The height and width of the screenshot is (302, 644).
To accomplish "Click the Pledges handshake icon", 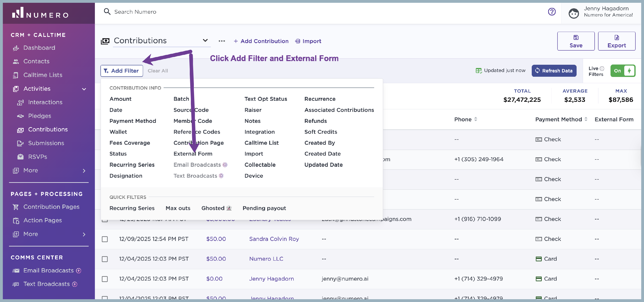I will click(x=20, y=116).
